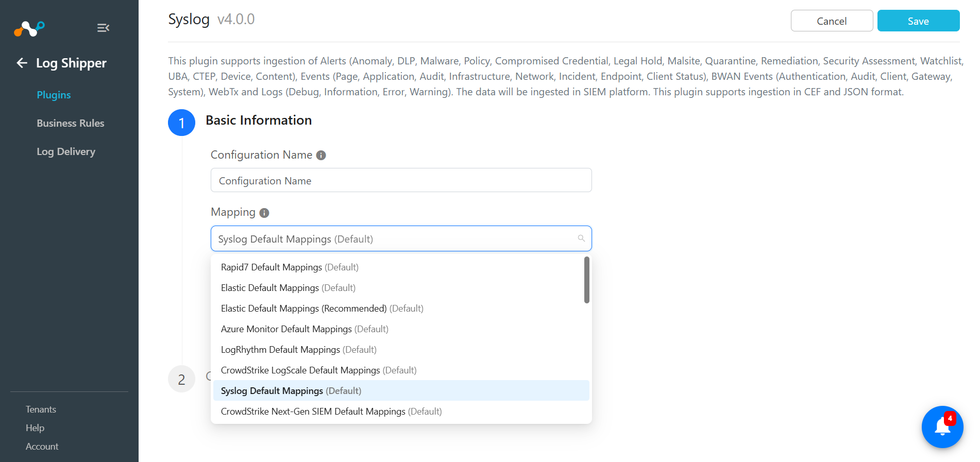Click the Log Shipper heading
This screenshot has width=980, height=462.
(71, 63)
